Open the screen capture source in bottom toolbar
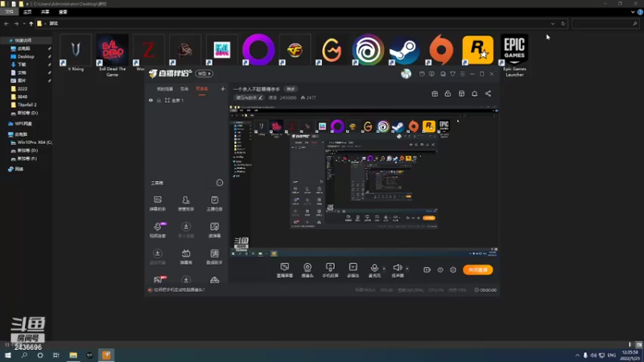Viewport: 644px width, 362px height. pyautogui.click(x=285, y=270)
